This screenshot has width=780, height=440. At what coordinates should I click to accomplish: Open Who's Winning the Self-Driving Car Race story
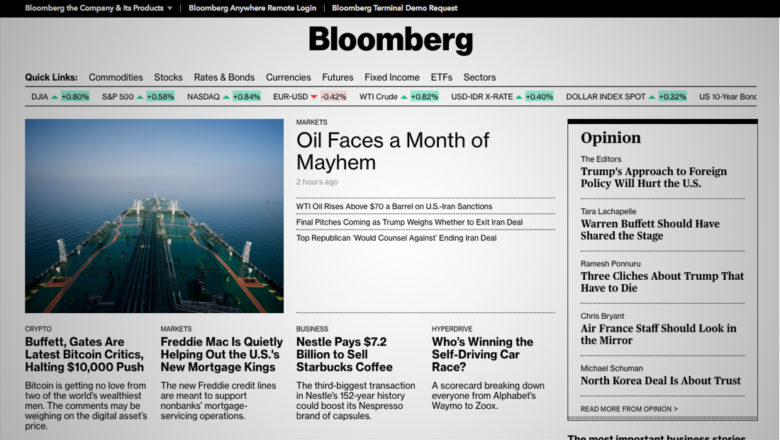483,354
